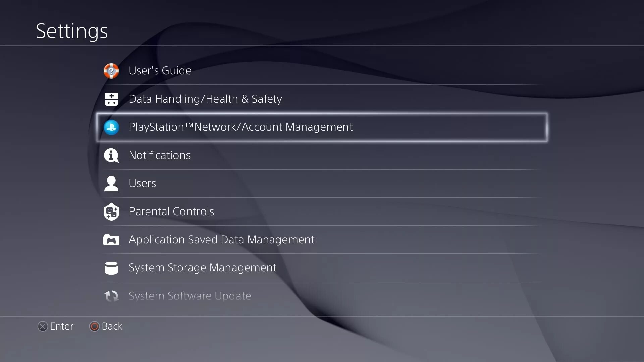
Task: Click the Users silhouette icon
Action: tap(111, 184)
